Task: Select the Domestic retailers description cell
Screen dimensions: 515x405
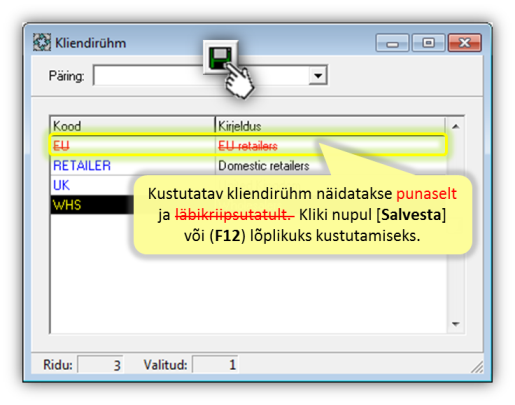Action: click(264, 166)
